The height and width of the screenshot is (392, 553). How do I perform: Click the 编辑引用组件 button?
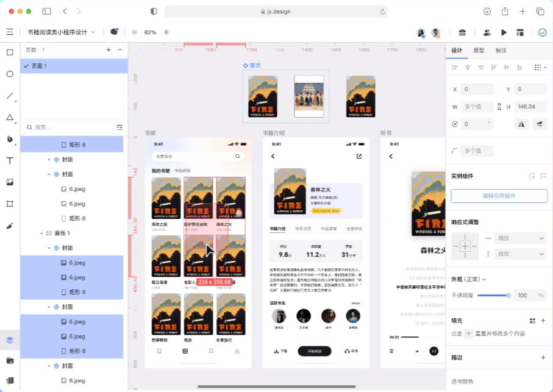[x=499, y=196]
